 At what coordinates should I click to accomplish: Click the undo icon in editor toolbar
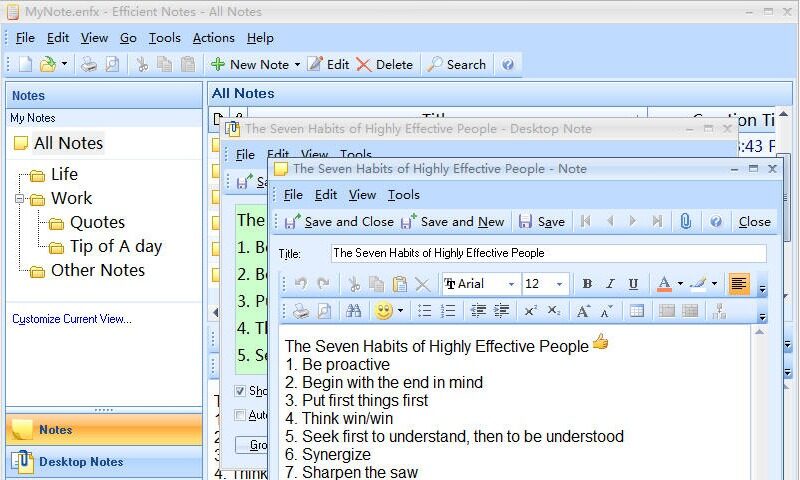pyautogui.click(x=301, y=284)
